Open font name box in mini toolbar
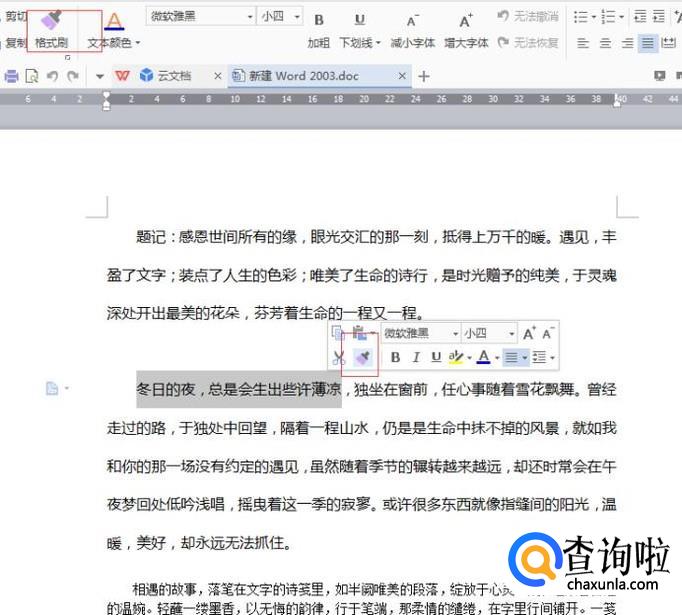 pyautogui.click(x=421, y=334)
